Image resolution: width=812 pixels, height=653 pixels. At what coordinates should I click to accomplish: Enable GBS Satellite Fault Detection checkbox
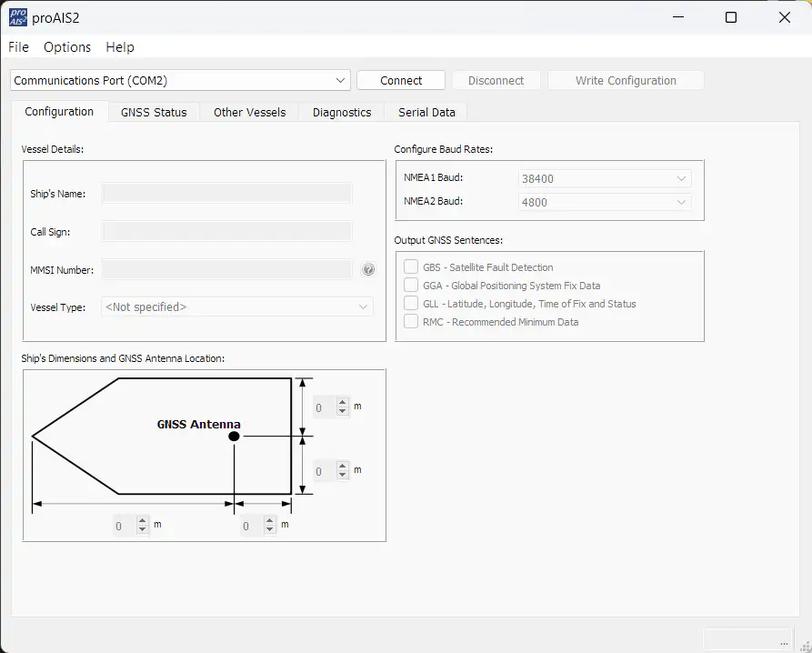[411, 267]
